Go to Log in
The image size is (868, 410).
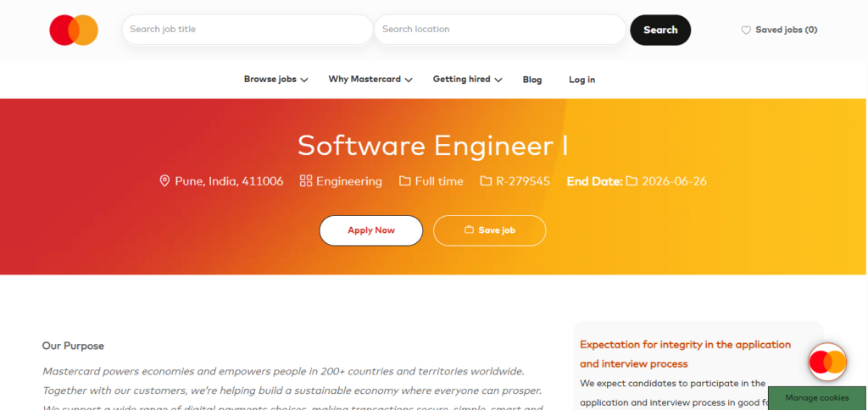click(x=581, y=80)
